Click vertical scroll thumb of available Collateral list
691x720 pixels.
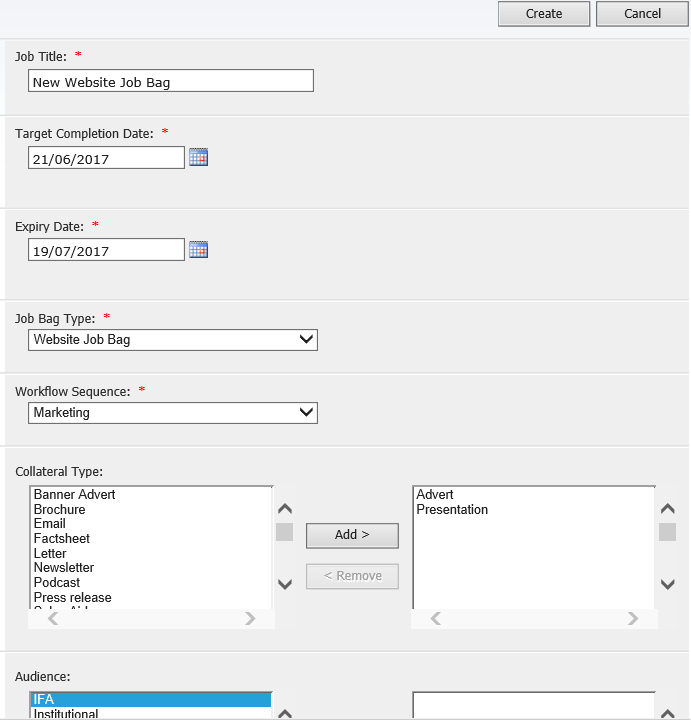coord(285,532)
